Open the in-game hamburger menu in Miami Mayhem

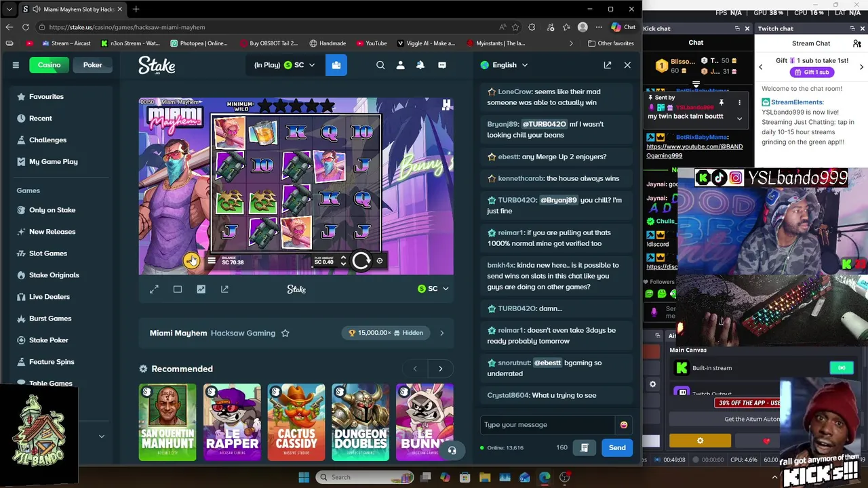click(212, 261)
